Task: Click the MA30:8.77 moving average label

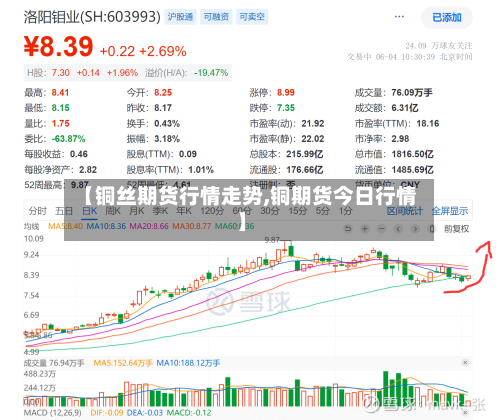Action: tap(192, 226)
